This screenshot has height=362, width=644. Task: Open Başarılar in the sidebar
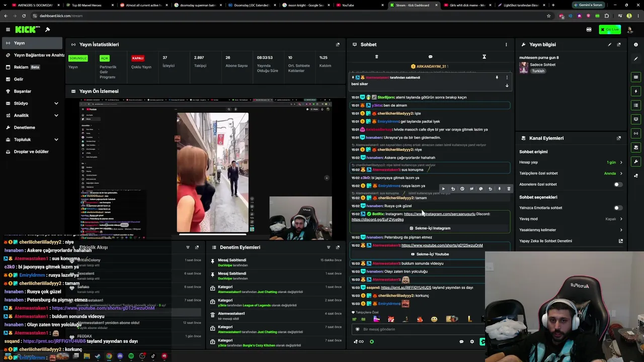(x=31, y=92)
